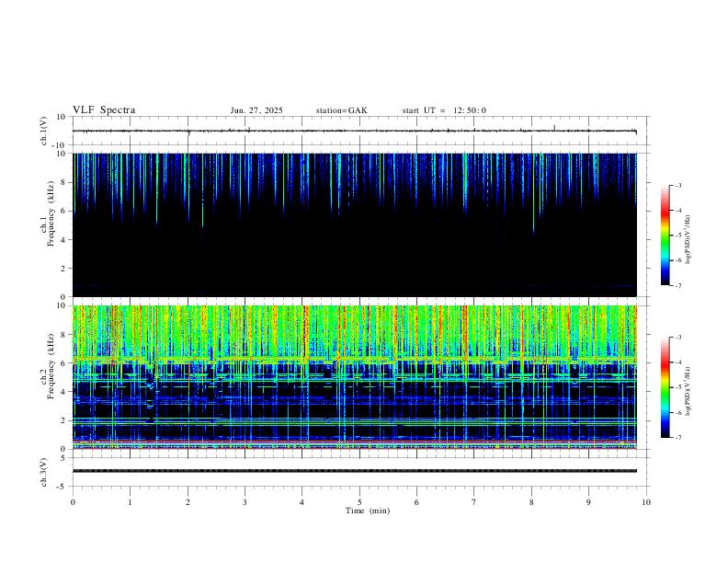
Task: Click inside the ch.2 spectrogram panel
Action: coord(355,377)
